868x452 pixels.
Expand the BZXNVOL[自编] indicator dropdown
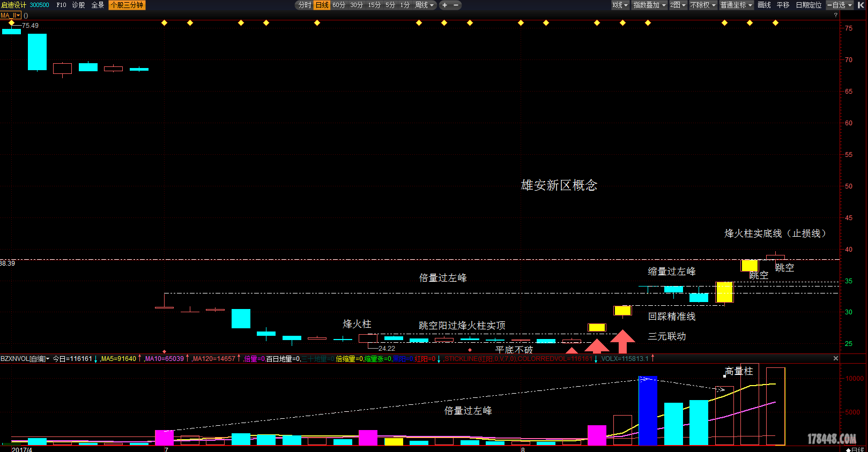25,359
